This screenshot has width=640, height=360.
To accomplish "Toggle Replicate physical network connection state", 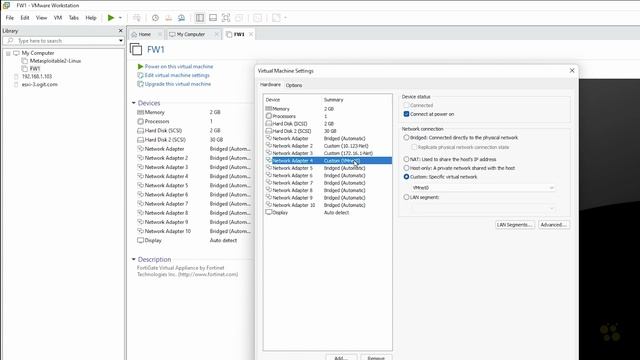I will pyautogui.click(x=414, y=147).
